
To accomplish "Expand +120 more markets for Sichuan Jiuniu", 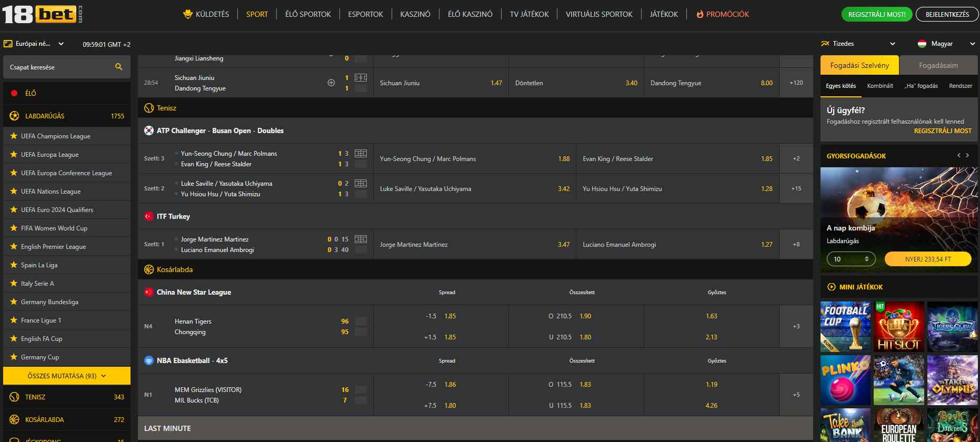I will point(796,83).
